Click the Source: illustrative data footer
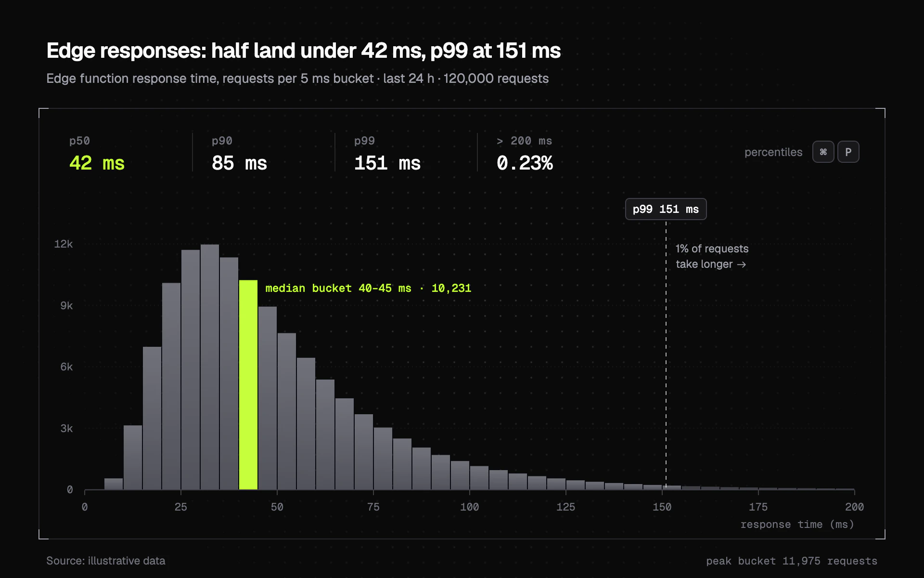Viewport: 924px width, 578px height. (x=106, y=561)
